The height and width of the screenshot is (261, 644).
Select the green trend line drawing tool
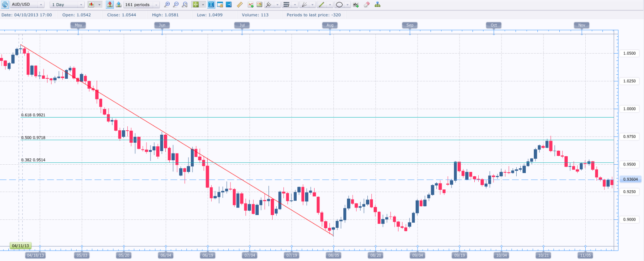tap(321, 4)
